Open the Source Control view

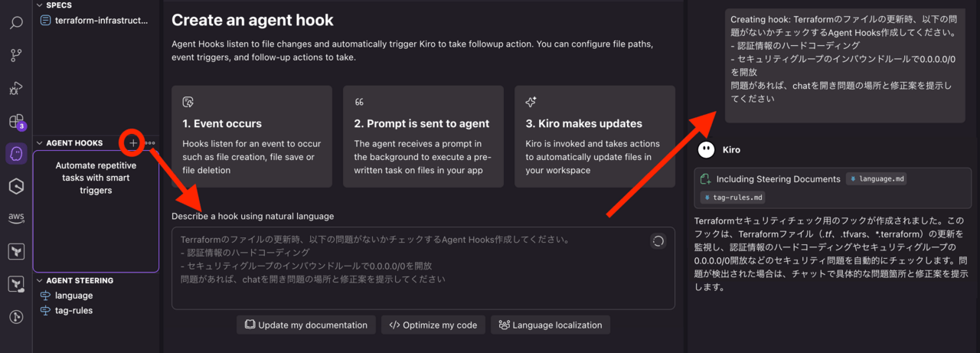tap(16, 55)
